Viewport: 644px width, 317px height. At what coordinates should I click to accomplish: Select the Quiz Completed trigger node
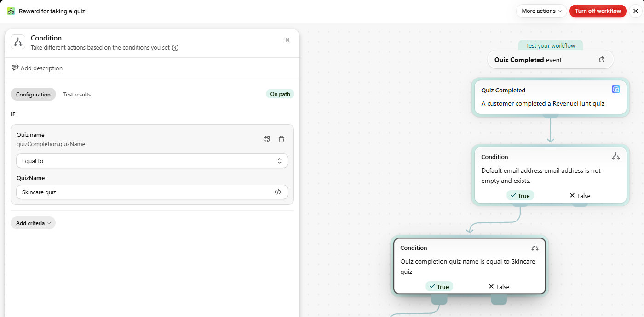[551, 97]
